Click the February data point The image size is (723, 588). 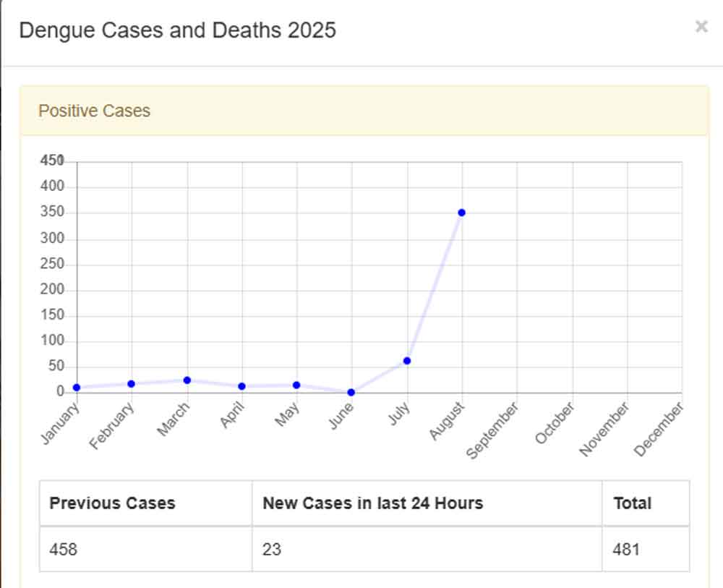pyautogui.click(x=132, y=383)
